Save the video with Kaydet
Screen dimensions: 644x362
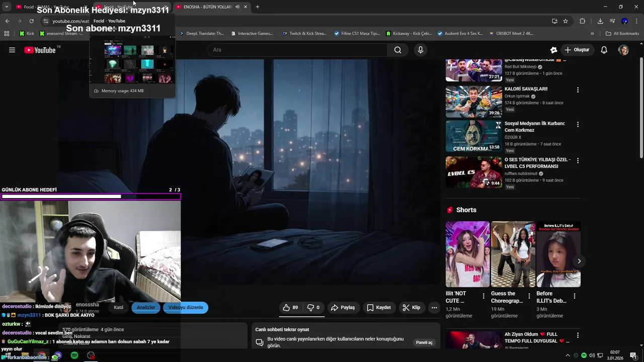pos(379,308)
